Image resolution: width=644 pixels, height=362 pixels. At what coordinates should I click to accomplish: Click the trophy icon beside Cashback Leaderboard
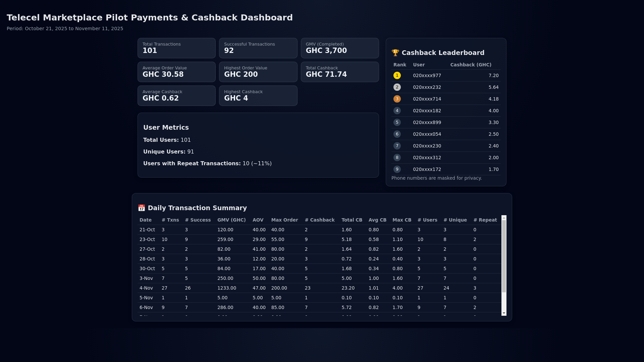pos(395,53)
